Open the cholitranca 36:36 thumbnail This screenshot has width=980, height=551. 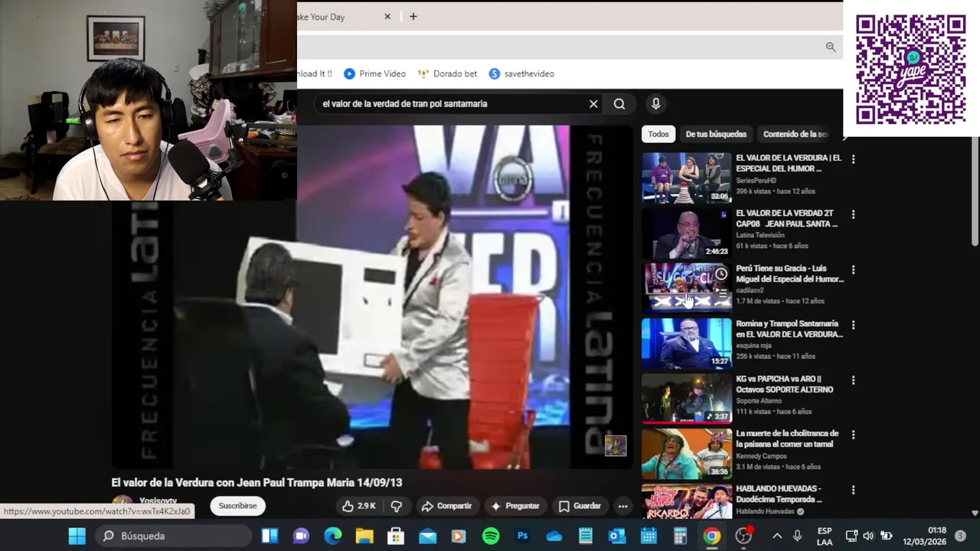(687, 453)
